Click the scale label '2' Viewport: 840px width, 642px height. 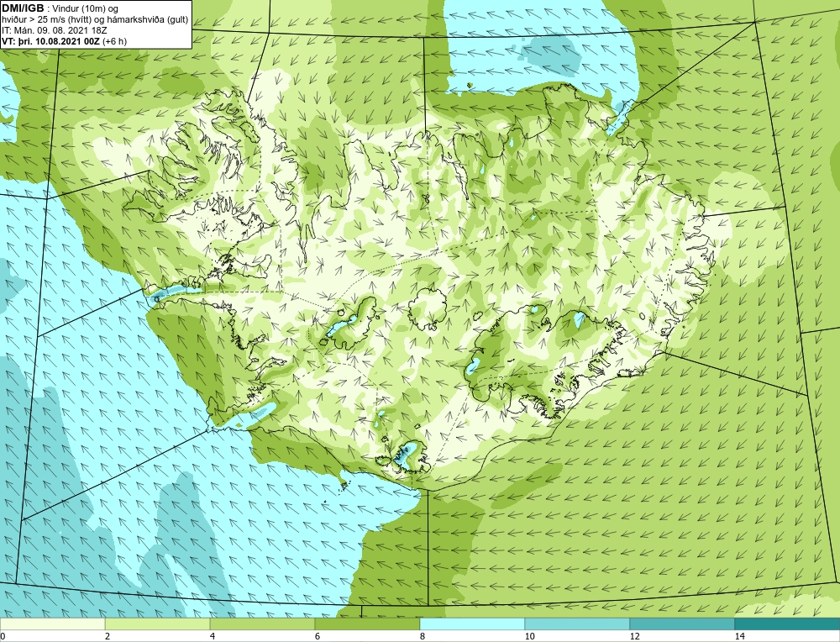click(x=108, y=637)
